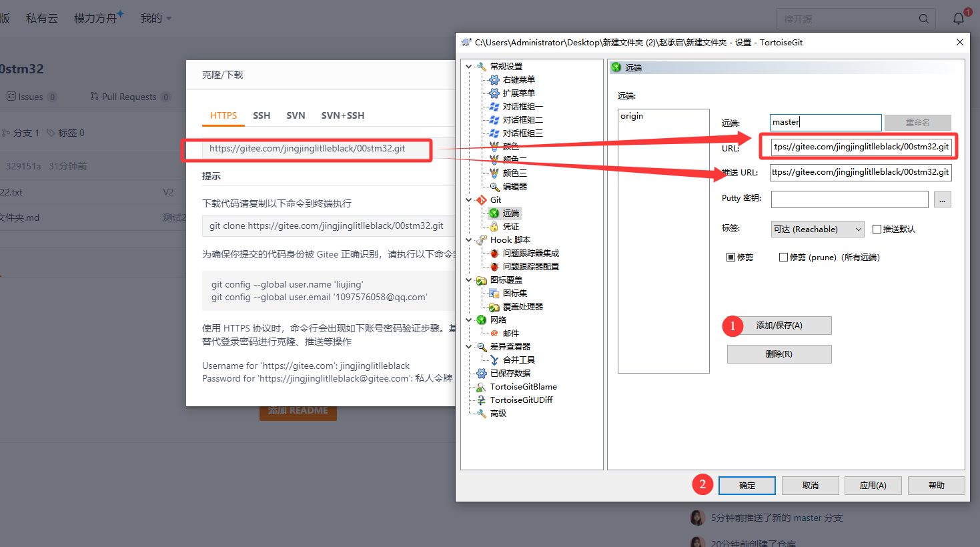Screen dimensions: 980x547
Task: Click the 问题跟踪器配置 bug icon
Action: coord(494,267)
